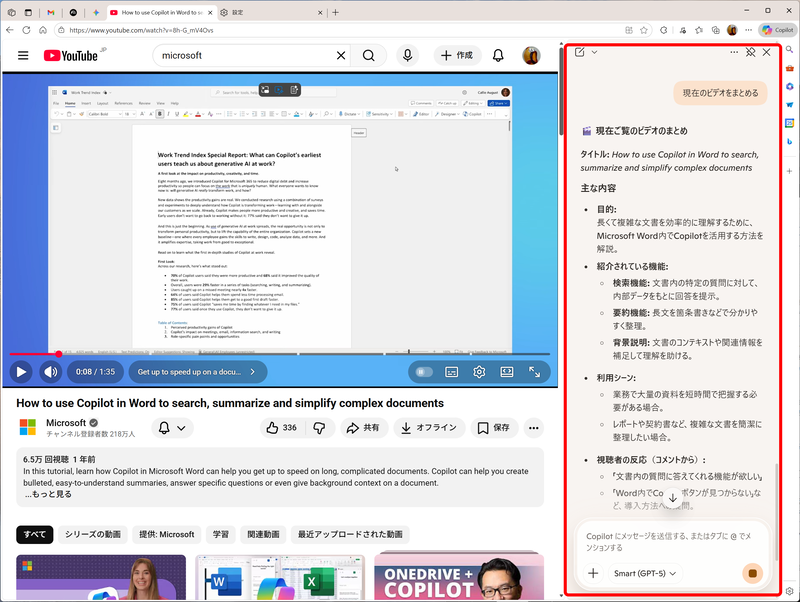Viewport: 800px width, 602px height.
Task: Mute the video with the speaker icon
Action: pos(49,371)
